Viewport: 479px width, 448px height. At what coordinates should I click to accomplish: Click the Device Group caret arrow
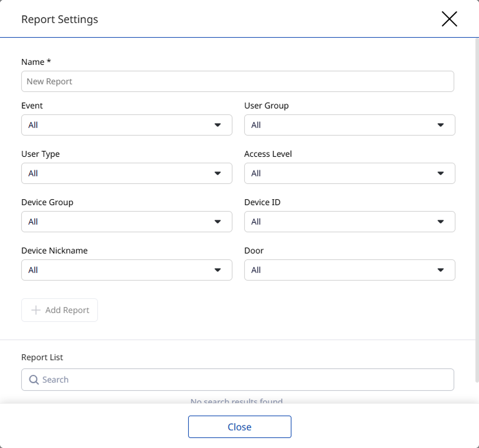coord(218,222)
